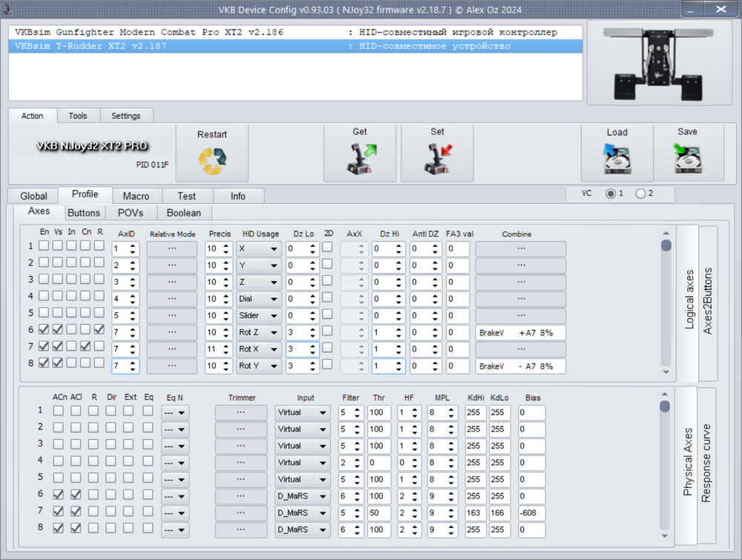Click Dz Lo stepper for logical axis 7
Viewport: 742px width, 560px height.
pyautogui.click(x=303, y=349)
